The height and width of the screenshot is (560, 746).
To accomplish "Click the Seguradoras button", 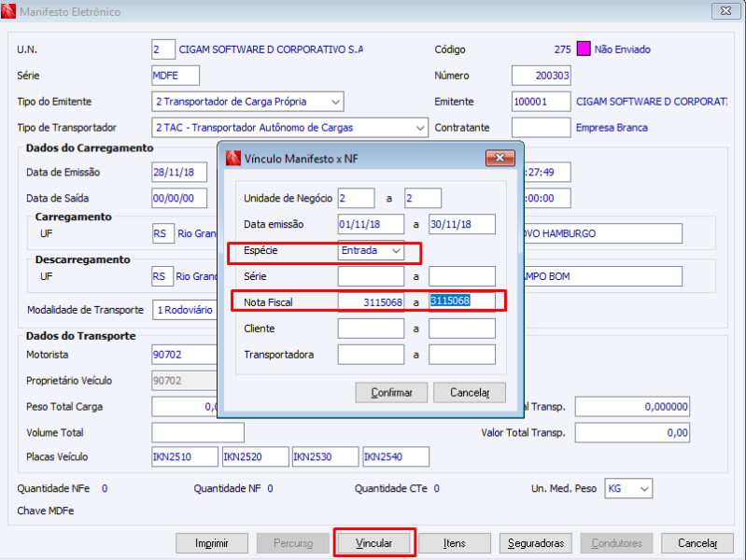I will click(536, 543).
